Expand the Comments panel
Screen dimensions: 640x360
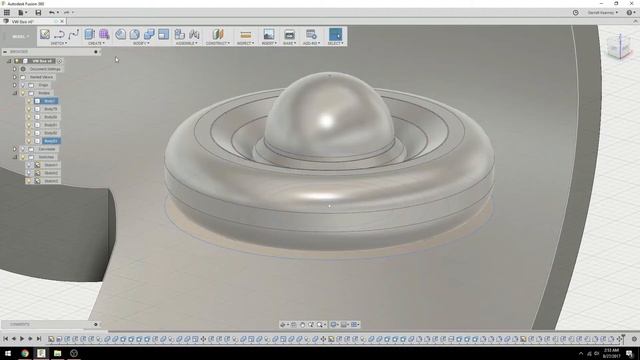96,324
